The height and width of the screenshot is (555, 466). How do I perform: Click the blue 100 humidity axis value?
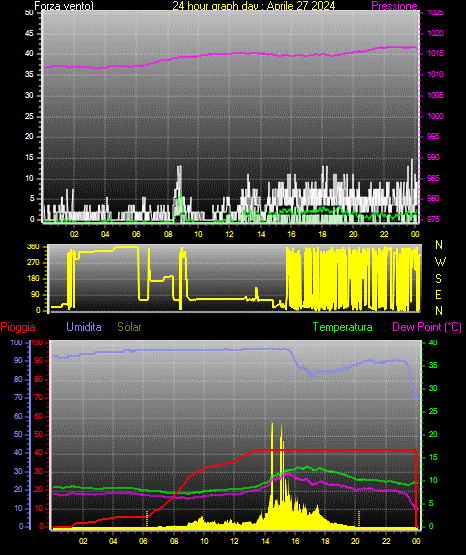tap(16, 342)
